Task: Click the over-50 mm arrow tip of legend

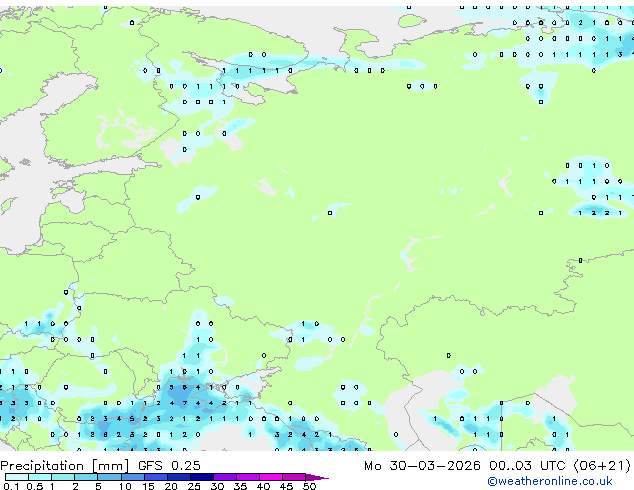Action: (317, 477)
